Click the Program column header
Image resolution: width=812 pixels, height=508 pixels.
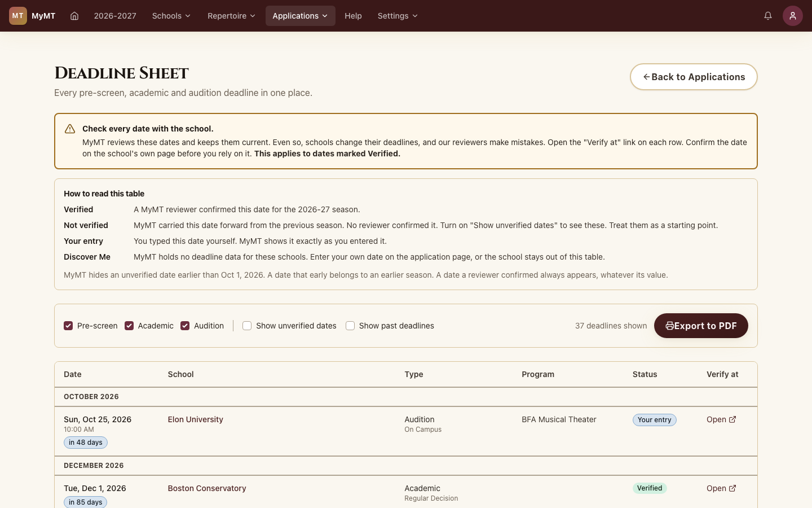point(538,374)
